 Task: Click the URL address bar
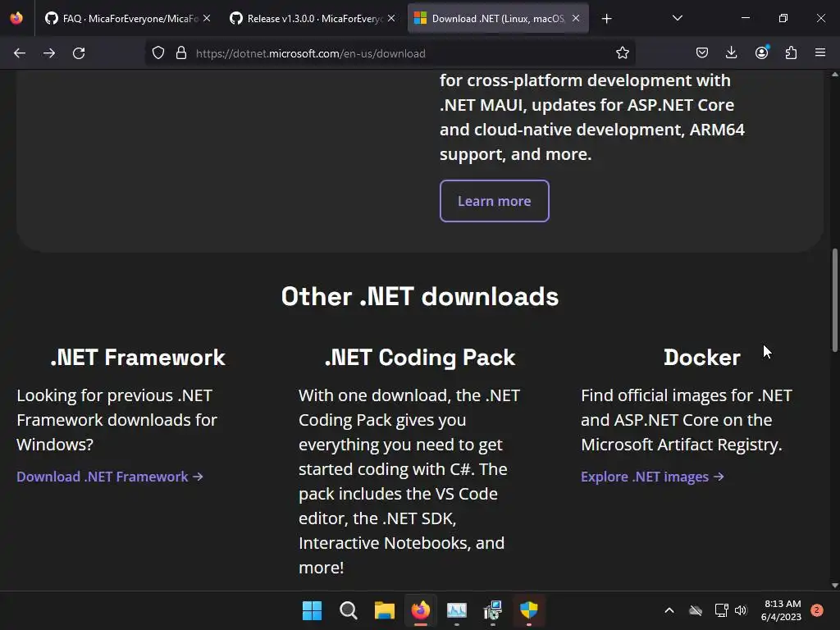[394, 53]
